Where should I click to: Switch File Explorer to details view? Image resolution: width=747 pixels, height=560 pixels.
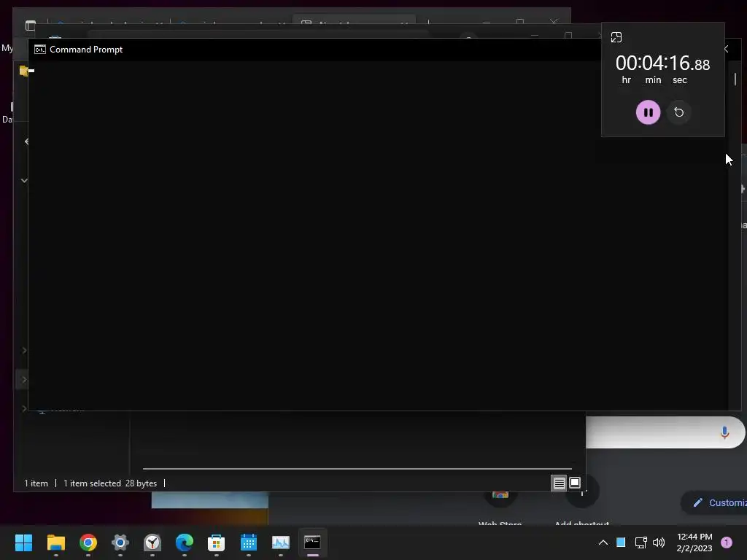(x=559, y=483)
